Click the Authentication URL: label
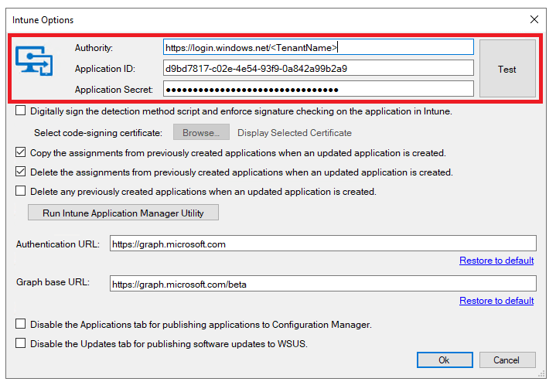The width and height of the screenshot is (556, 392). [58, 244]
